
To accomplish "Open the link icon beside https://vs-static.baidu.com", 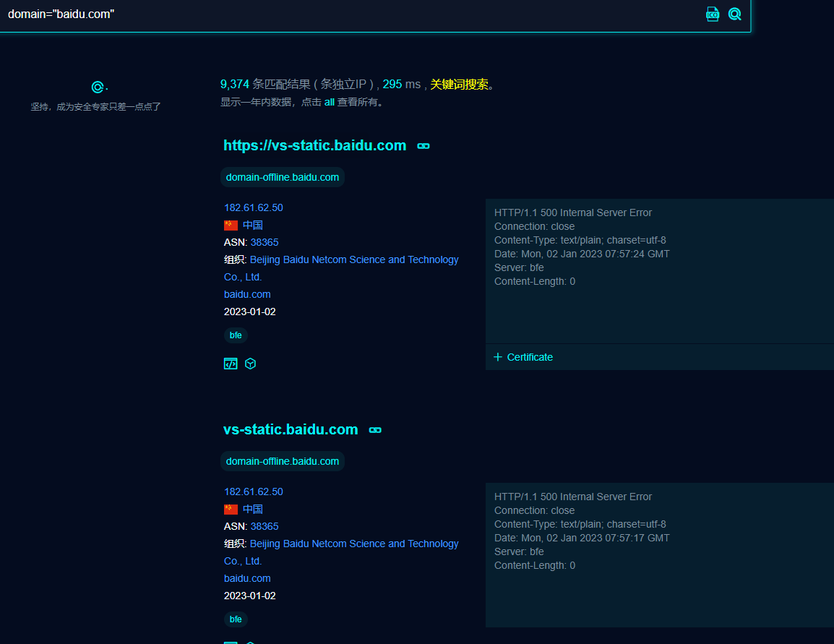I will pos(424,146).
